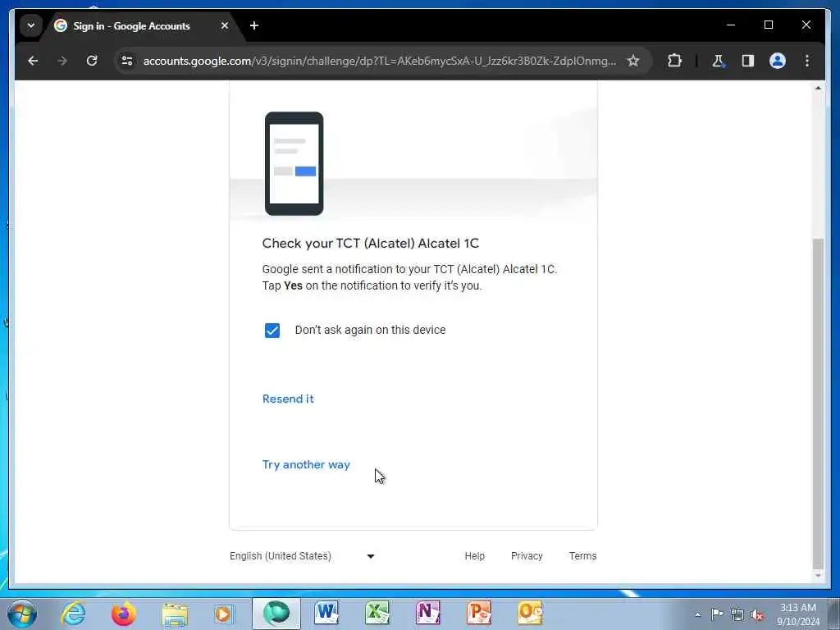Show hidden system tray icons
Screen dimensions: 840x630
[697, 614]
